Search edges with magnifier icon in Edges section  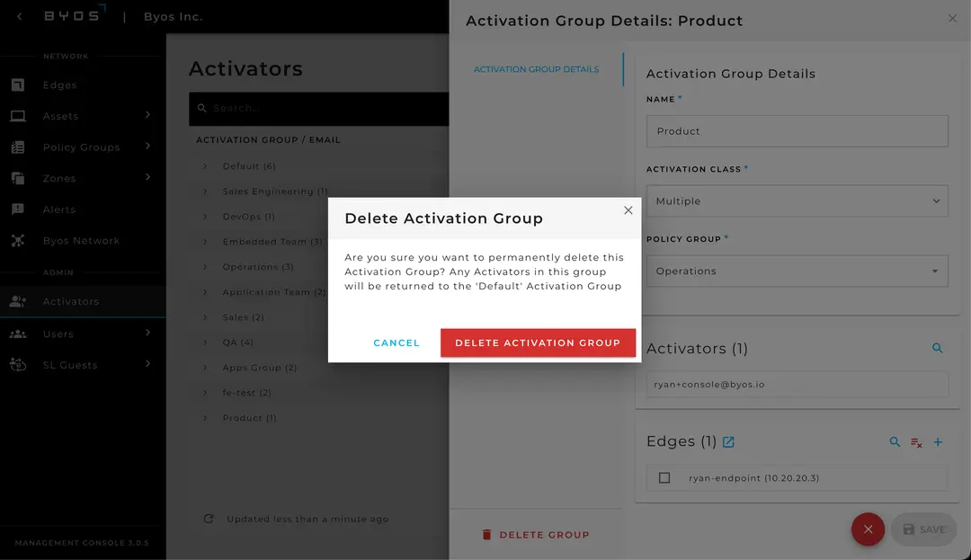(x=895, y=442)
